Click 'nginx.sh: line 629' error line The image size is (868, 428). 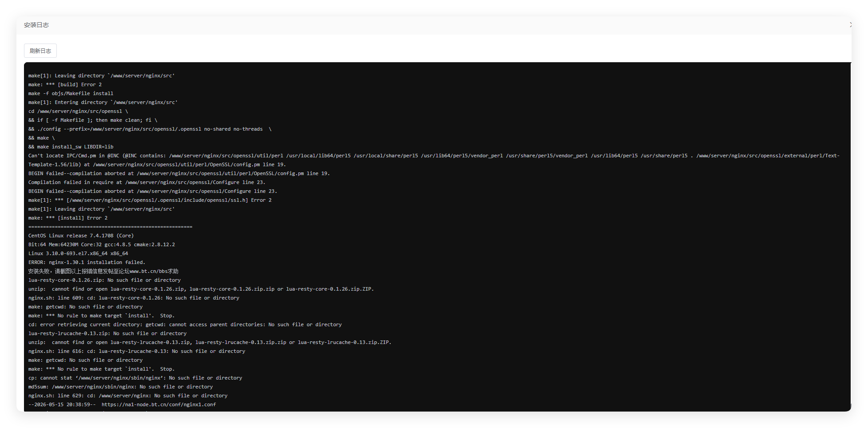tap(128, 396)
